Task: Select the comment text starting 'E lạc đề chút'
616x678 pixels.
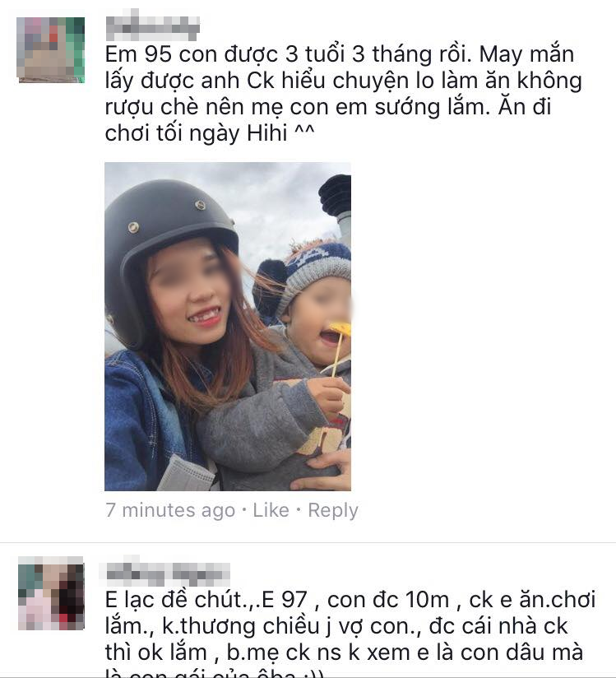Action: (350, 632)
